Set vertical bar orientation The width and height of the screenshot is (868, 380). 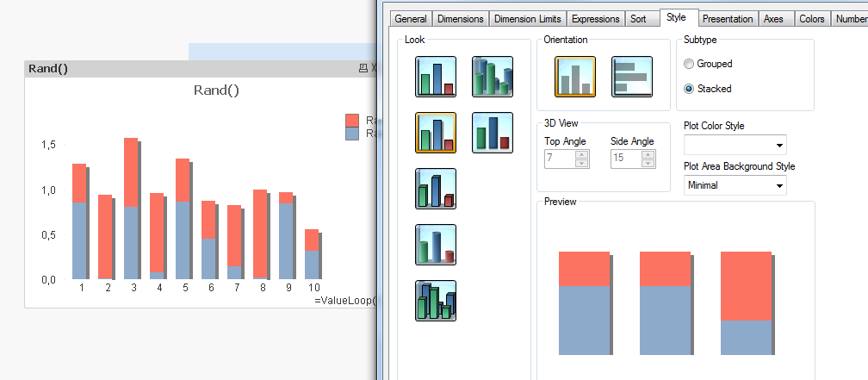[575, 77]
